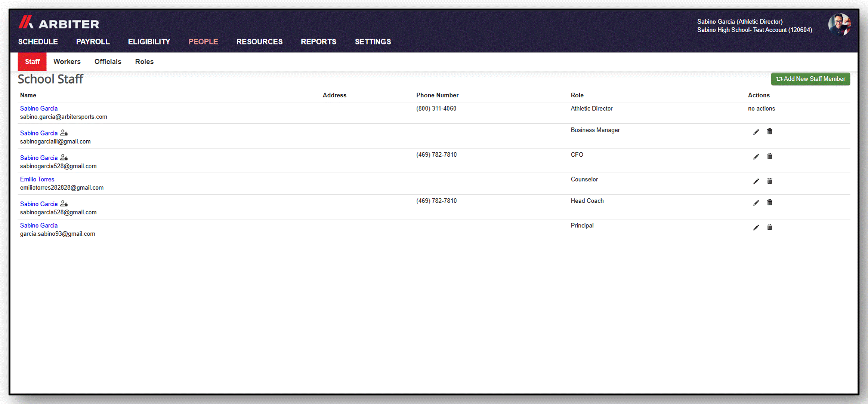868x404 pixels.
Task: Delete the Business Manager staff entry
Action: point(770,131)
